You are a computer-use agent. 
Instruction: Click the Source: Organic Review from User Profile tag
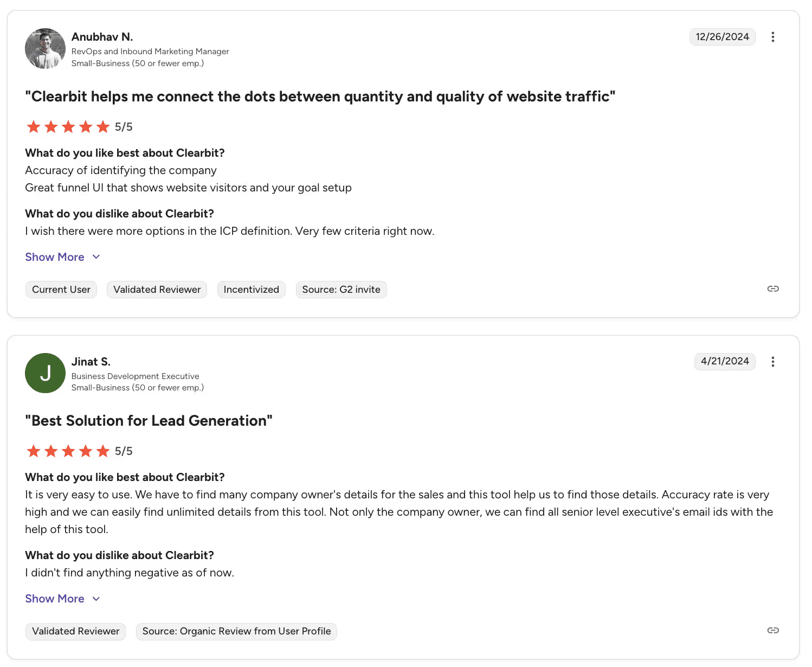(x=236, y=631)
